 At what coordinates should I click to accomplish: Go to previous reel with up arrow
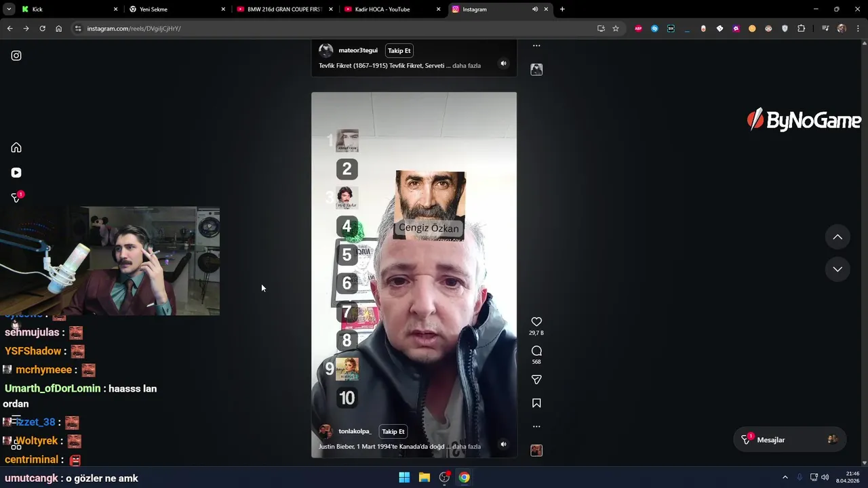837,237
